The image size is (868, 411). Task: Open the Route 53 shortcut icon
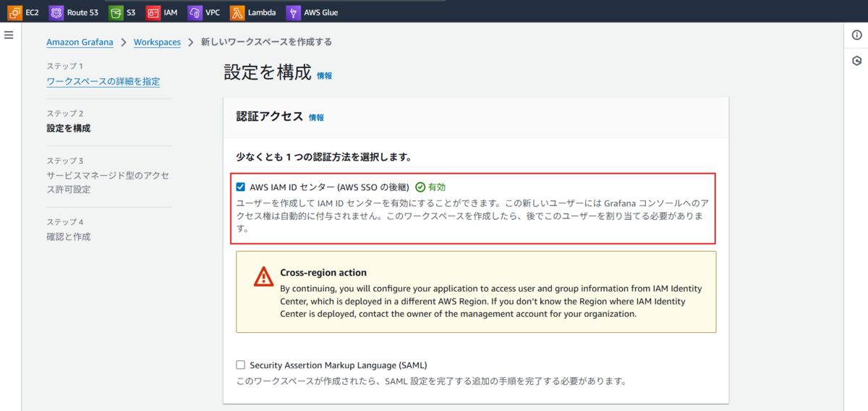click(x=56, y=12)
